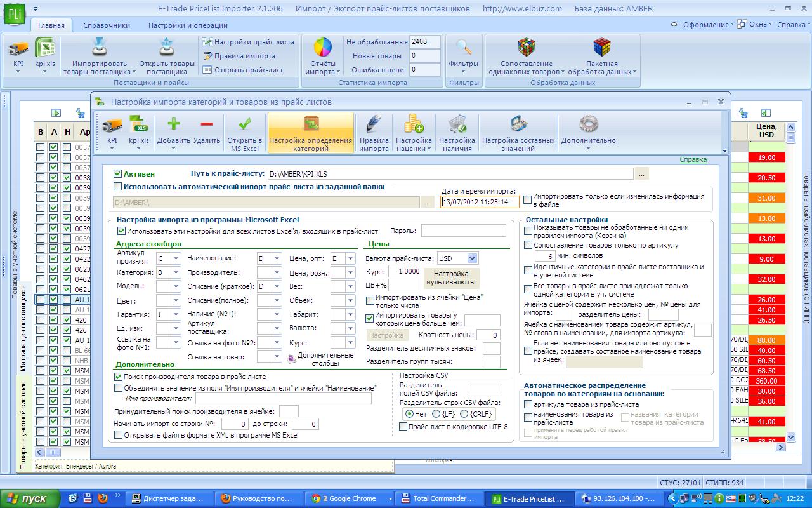The width and height of the screenshot is (812, 508).
Task: Toggle the Активен checkbox
Action: coord(118,173)
